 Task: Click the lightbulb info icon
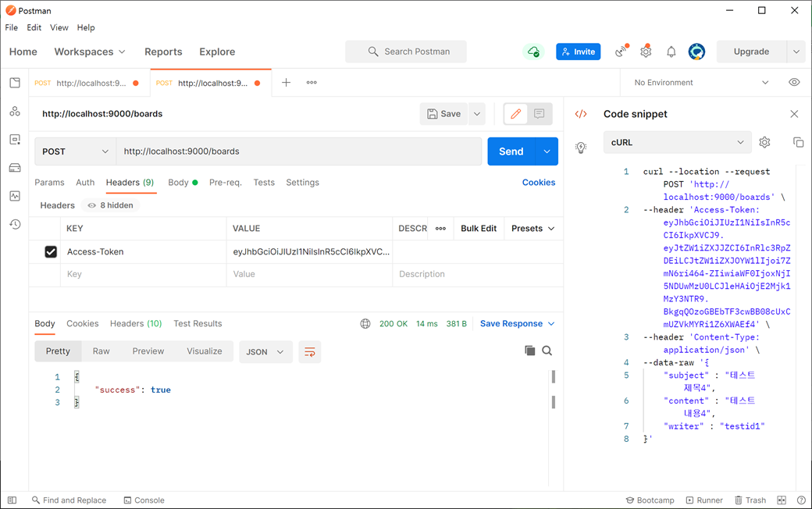click(x=581, y=148)
